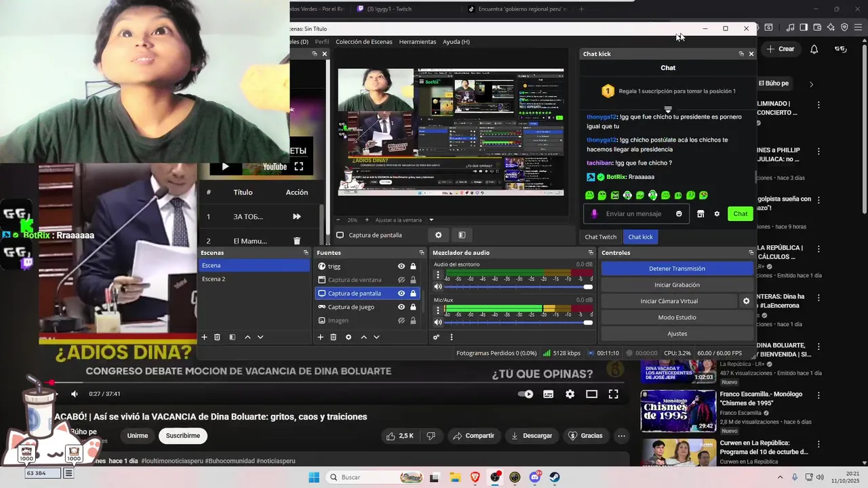Zoom in preview with plus button

click(367, 220)
